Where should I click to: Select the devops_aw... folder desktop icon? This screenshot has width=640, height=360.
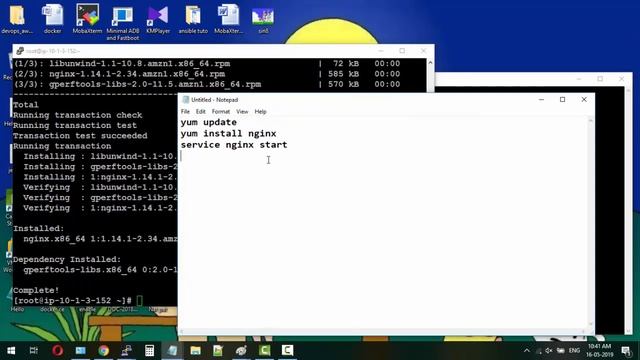[x=17, y=19]
